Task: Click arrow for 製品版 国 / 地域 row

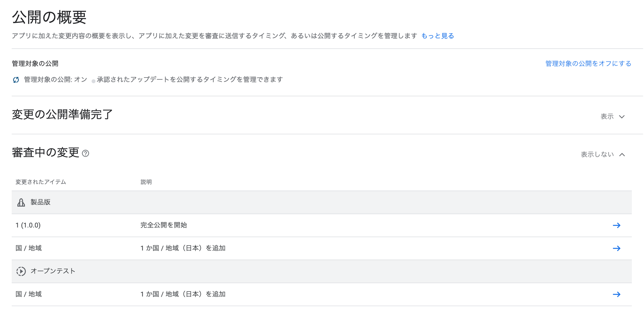Action: coord(616,248)
